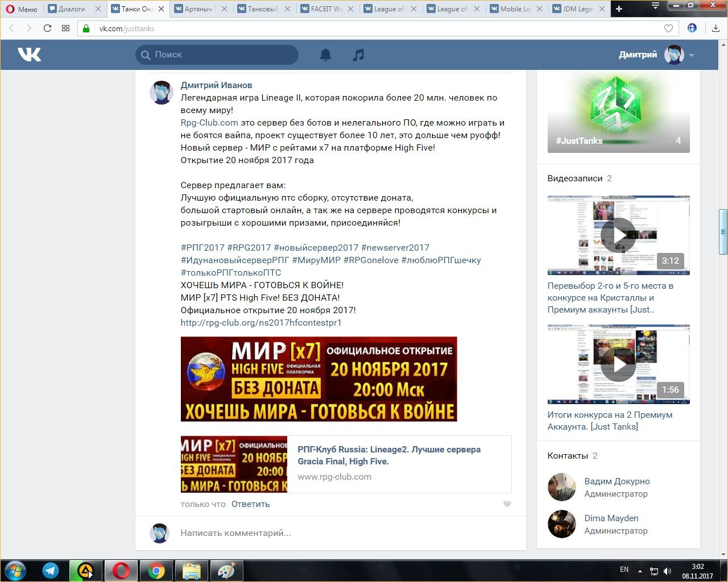Click the Дмитрий avatar in the header

[x=675, y=55]
